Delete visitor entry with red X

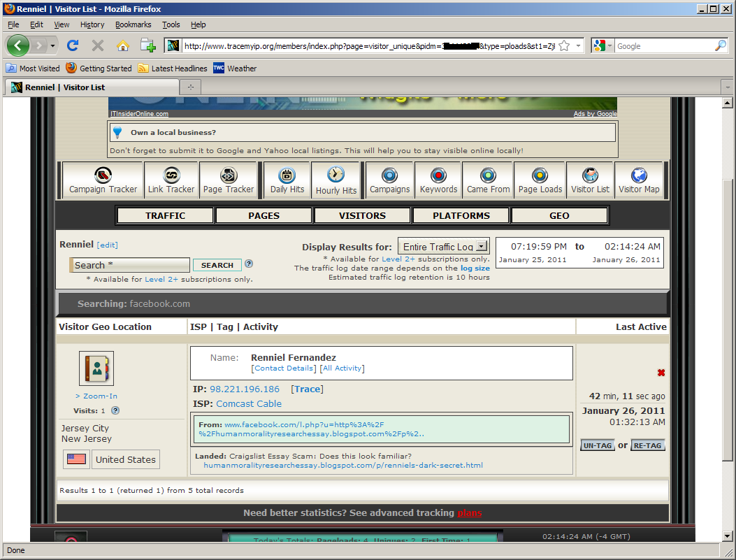coord(661,373)
